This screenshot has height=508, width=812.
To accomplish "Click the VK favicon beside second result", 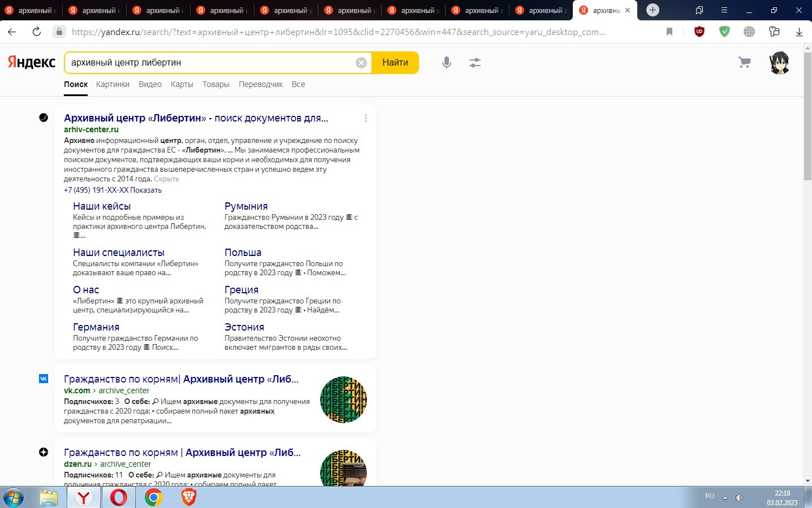I will click(x=44, y=379).
